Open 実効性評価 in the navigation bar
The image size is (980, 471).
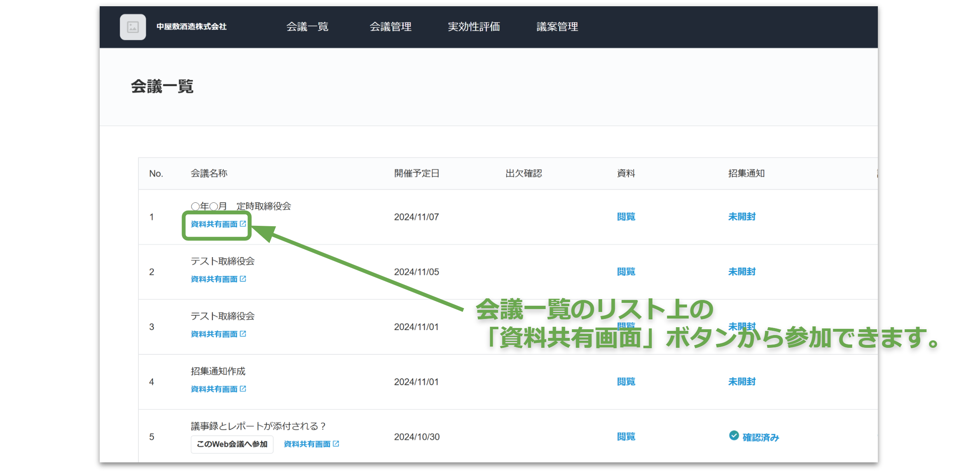pyautogui.click(x=474, y=26)
